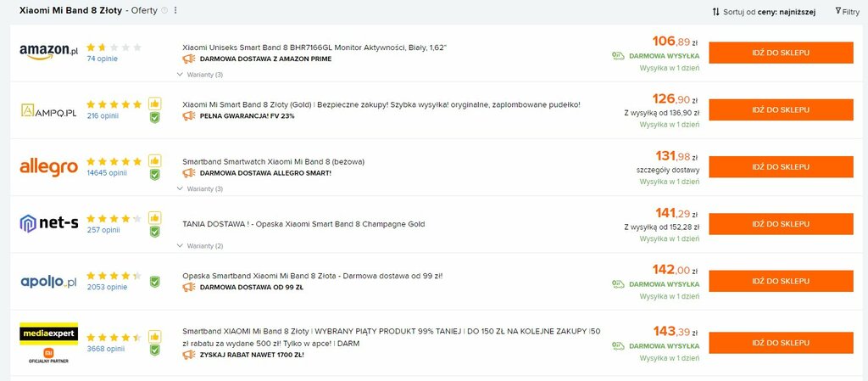This screenshot has width=868, height=381.
Task: Open the 14645 opinii reviews link for Allegro
Action: click(107, 173)
